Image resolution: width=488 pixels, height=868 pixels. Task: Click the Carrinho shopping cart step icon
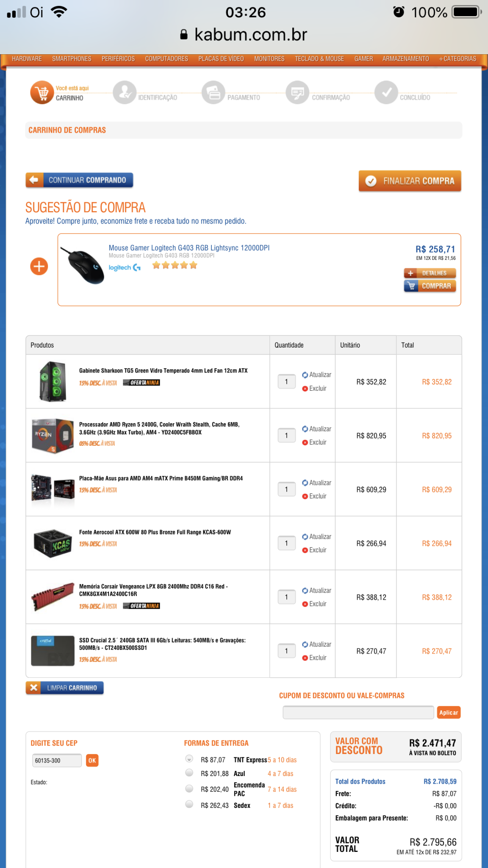[x=42, y=92]
